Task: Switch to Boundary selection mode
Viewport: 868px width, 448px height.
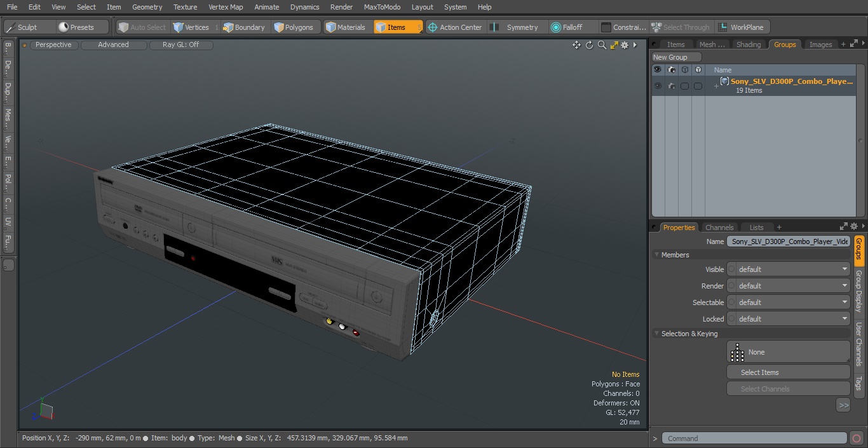Action: coord(244,27)
